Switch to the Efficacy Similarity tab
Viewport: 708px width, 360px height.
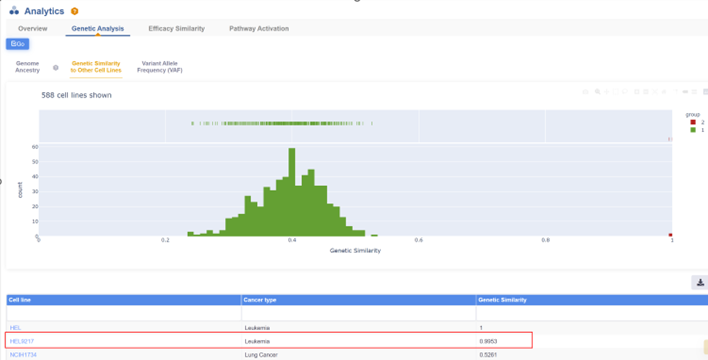(177, 28)
